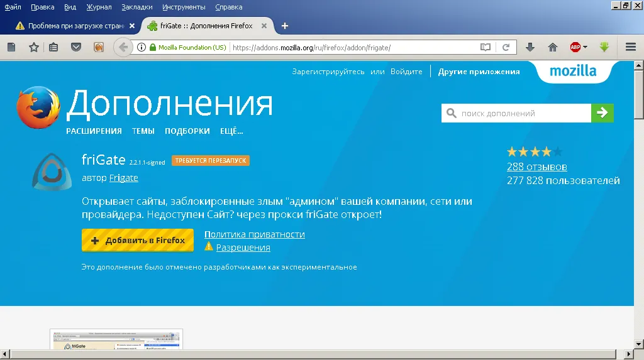Open the Журнал menu
The width and height of the screenshot is (644, 360).
tap(99, 7)
